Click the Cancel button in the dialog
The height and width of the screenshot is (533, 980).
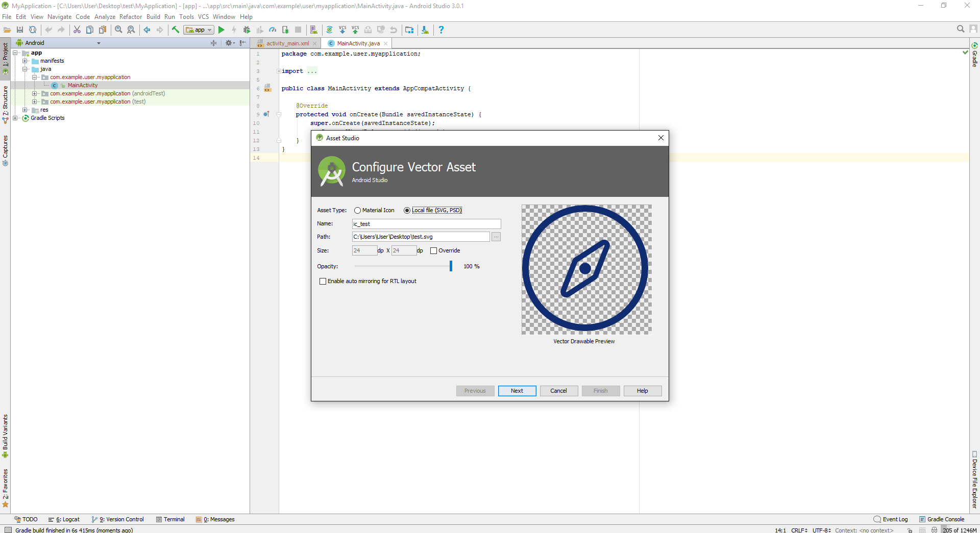(x=558, y=391)
